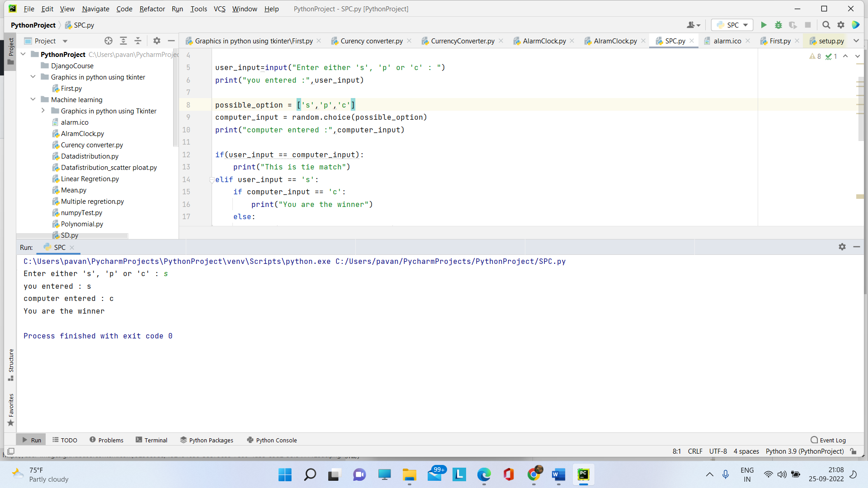Open the user account icon

pos(693,25)
